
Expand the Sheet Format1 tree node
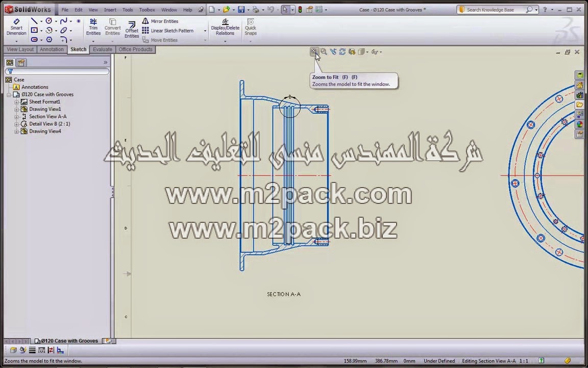16,102
